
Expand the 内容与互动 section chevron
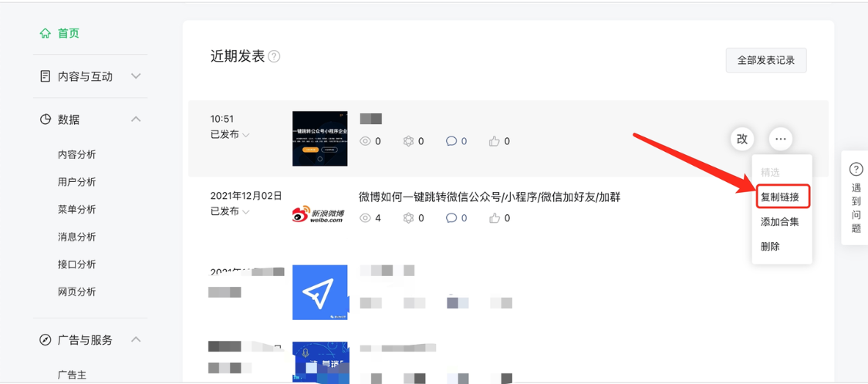pyautogui.click(x=136, y=76)
